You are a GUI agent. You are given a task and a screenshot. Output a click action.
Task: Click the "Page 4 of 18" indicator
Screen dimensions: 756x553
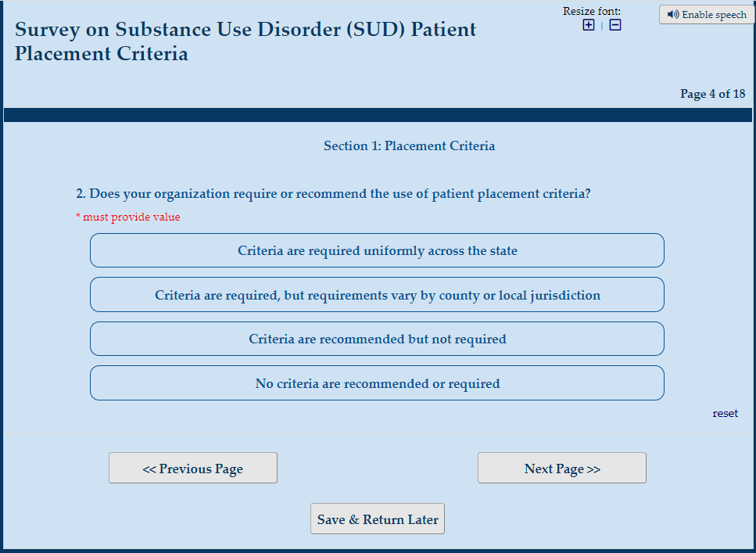pyautogui.click(x=712, y=94)
